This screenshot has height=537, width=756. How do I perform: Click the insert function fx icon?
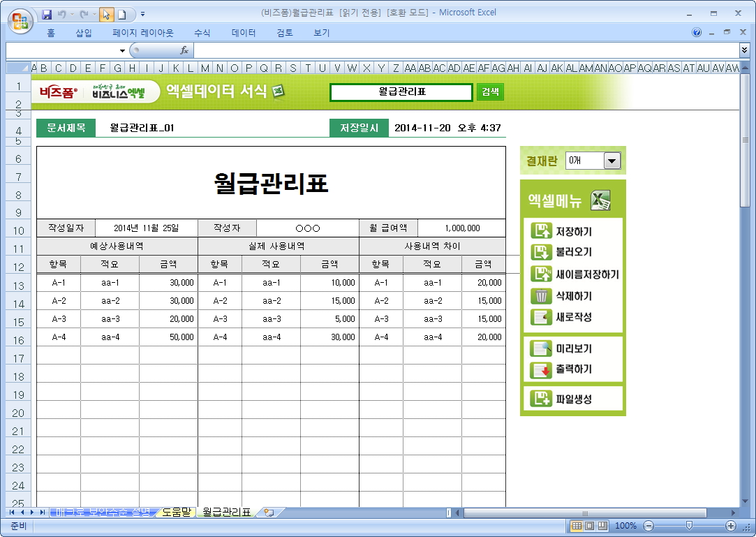(184, 50)
